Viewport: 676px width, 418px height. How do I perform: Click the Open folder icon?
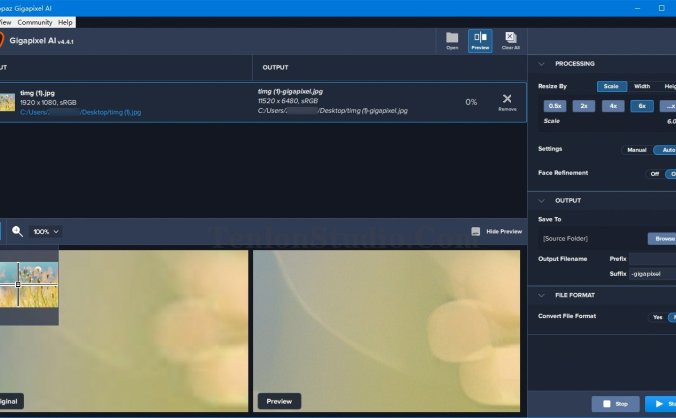[452, 40]
